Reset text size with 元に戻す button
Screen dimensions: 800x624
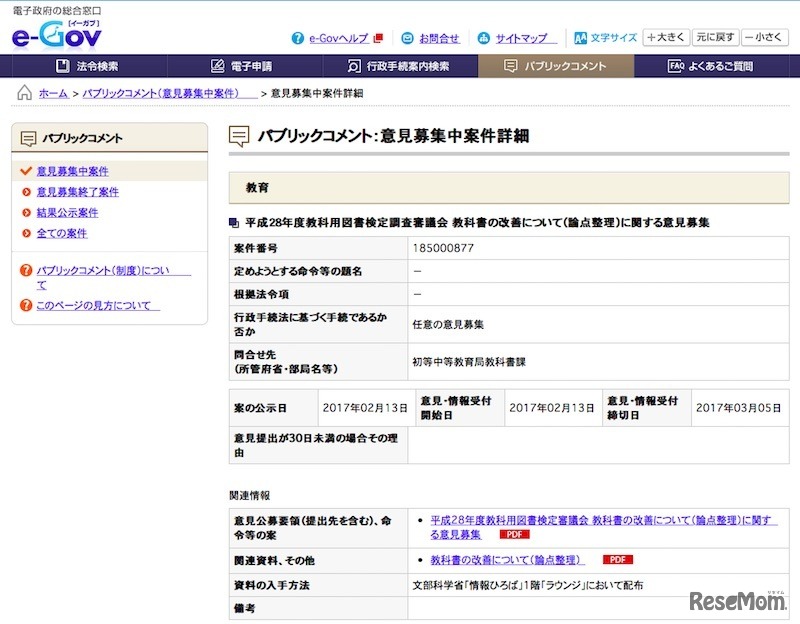click(716, 38)
